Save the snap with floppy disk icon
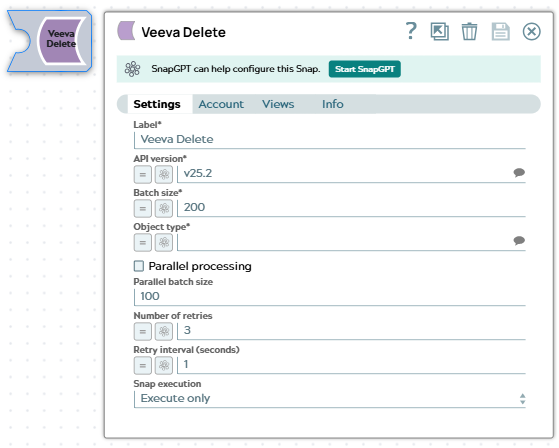This screenshot has height=448, width=559. 500,31
